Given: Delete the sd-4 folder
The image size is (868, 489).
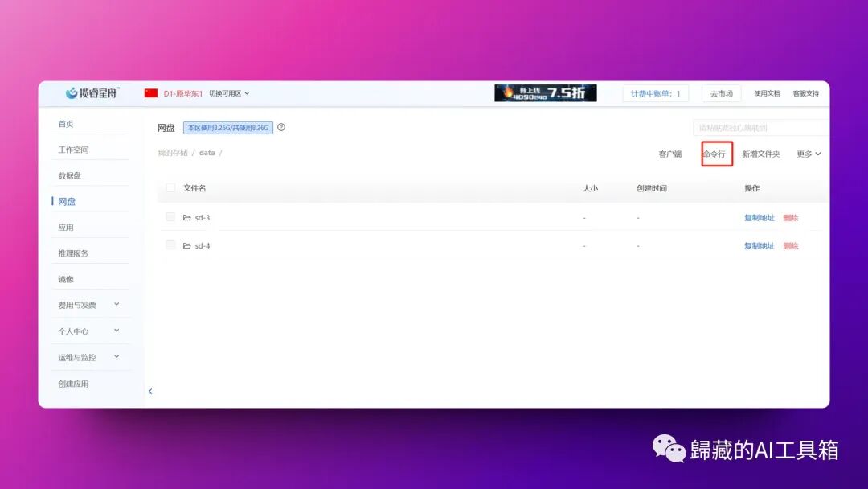Looking at the screenshot, I should 791,246.
